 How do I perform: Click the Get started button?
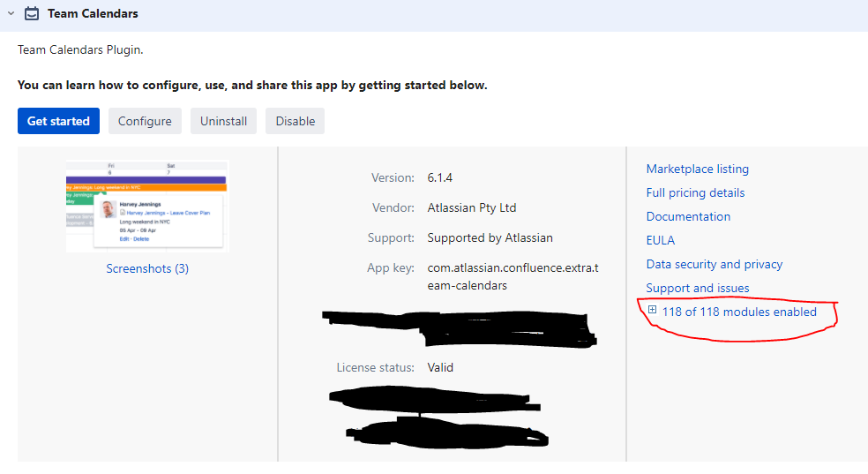point(59,121)
